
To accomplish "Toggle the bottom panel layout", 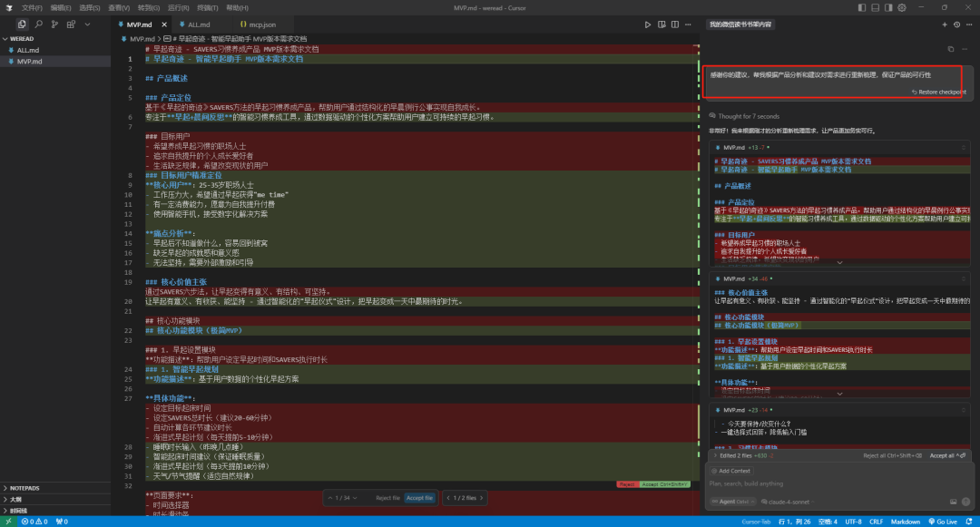I will click(875, 7).
